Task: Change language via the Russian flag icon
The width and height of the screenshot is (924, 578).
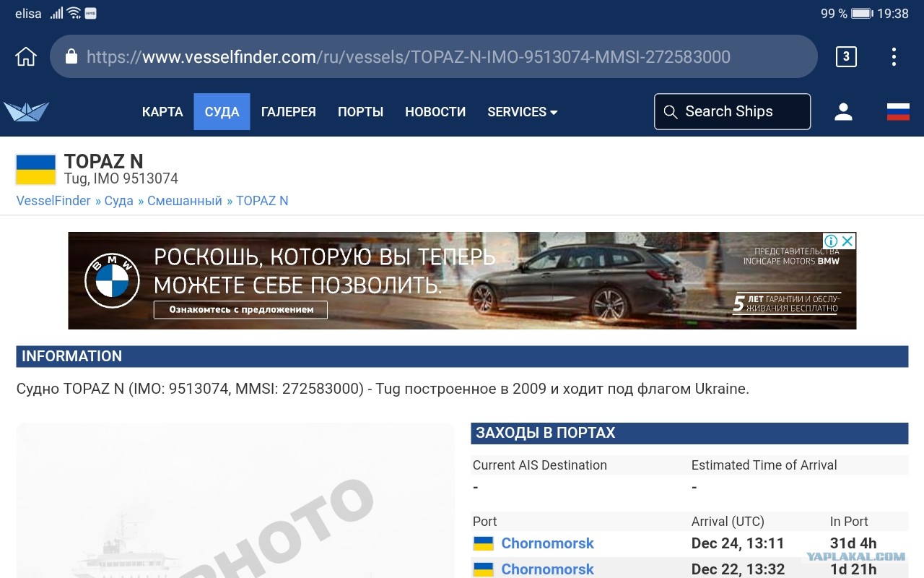Action: 898,111
